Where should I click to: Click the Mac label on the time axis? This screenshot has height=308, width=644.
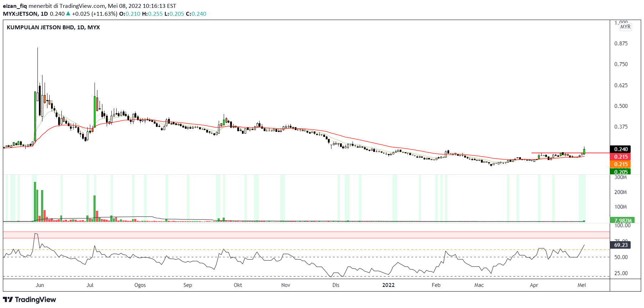pos(479,285)
